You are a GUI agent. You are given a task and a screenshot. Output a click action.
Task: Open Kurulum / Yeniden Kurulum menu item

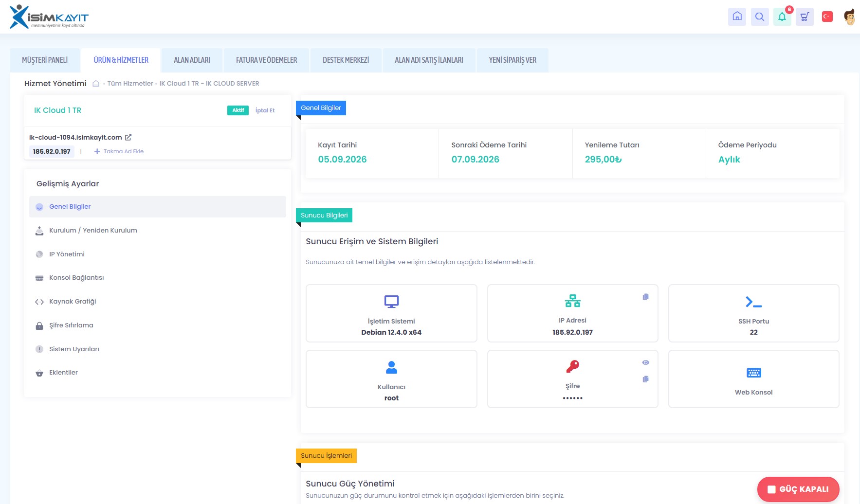(x=158, y=231)
